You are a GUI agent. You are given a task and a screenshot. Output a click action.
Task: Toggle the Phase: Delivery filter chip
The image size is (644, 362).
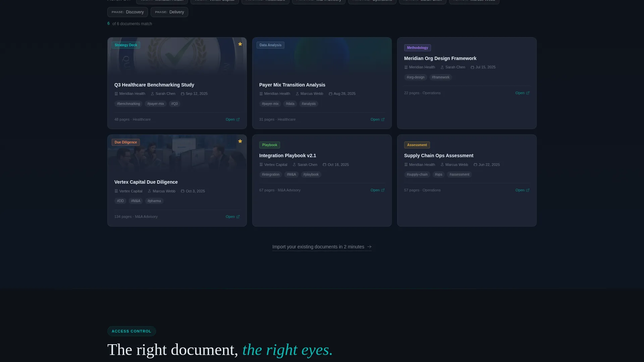point(169,12)
